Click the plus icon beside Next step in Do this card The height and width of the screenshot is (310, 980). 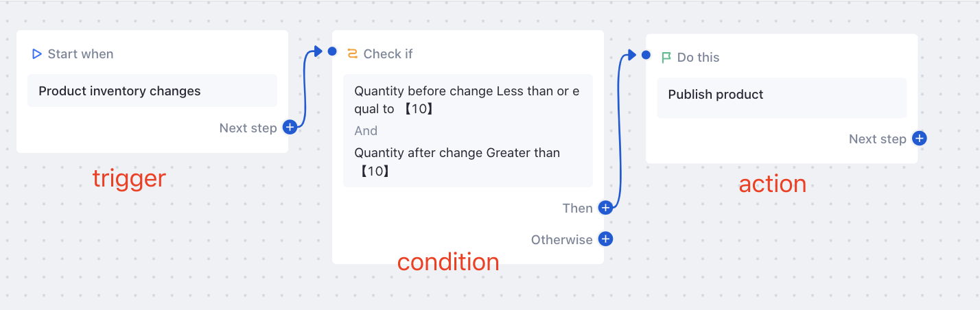tap(919, 139)
